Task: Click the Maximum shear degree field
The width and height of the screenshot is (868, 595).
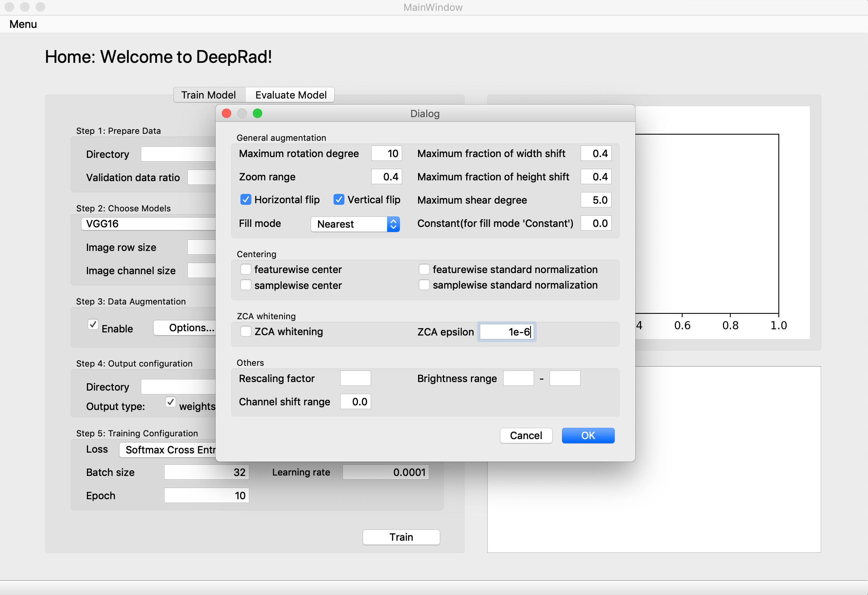Action: pos(596,200)
